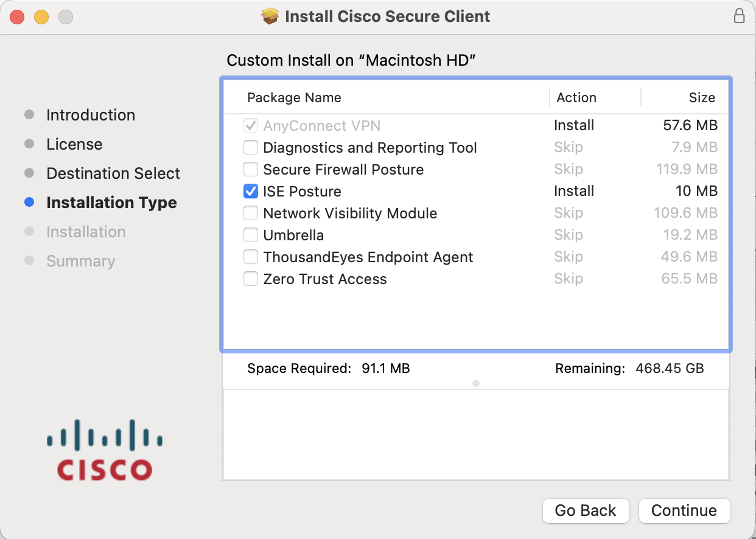Click the Package Name column header

pos(294,97)
